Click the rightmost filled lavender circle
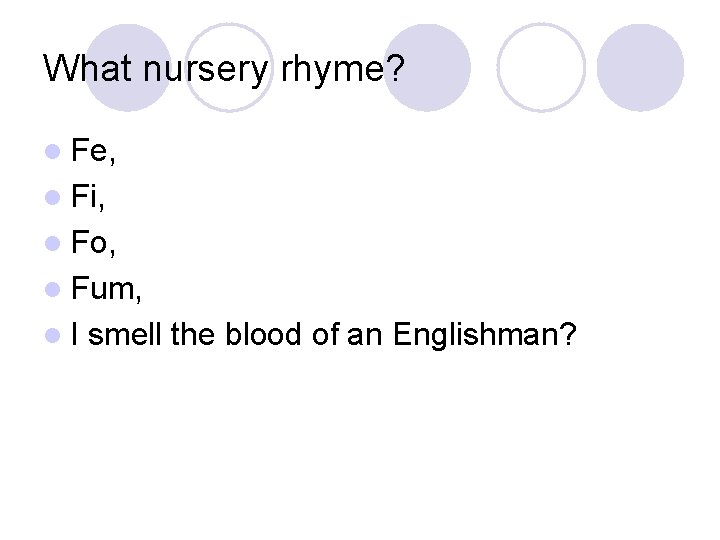 pos(640,67)
